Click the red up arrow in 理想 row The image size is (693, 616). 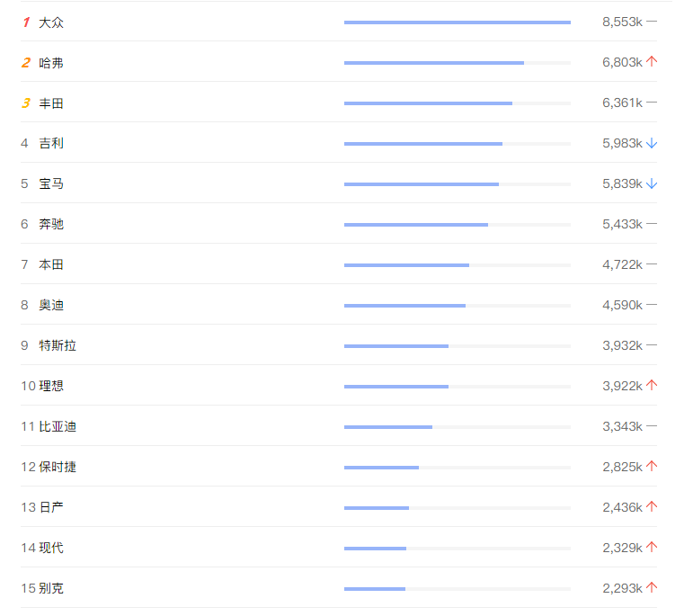click(x=652, y=386)
